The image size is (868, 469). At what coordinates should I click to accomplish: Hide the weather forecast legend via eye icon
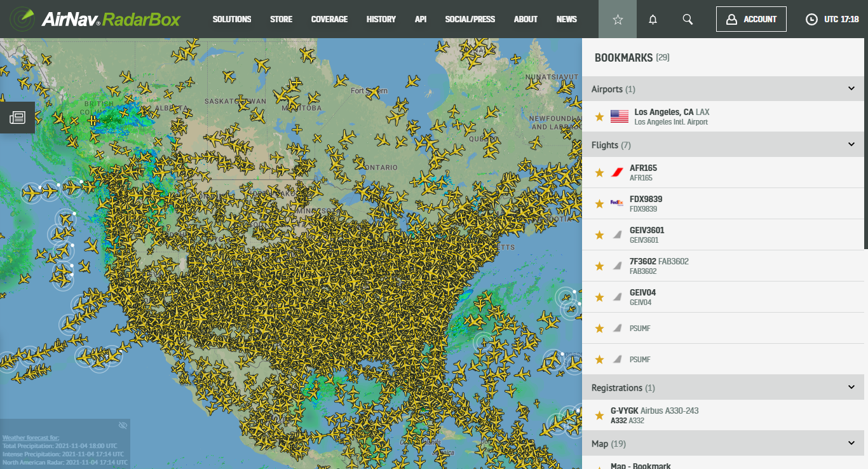pyautogui.click(x=123, y=425)
